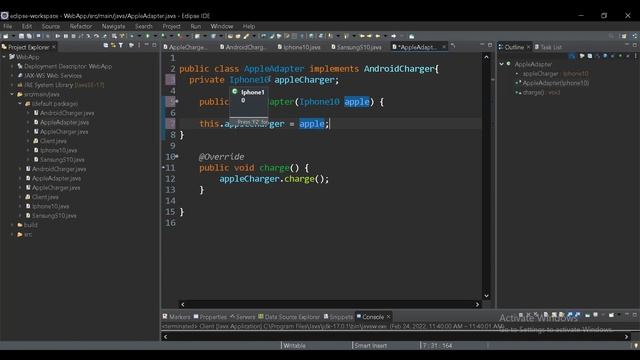Viewport: 640px width, 360px height.
Task: Open the Window menu
Action: tap(222, 27)
